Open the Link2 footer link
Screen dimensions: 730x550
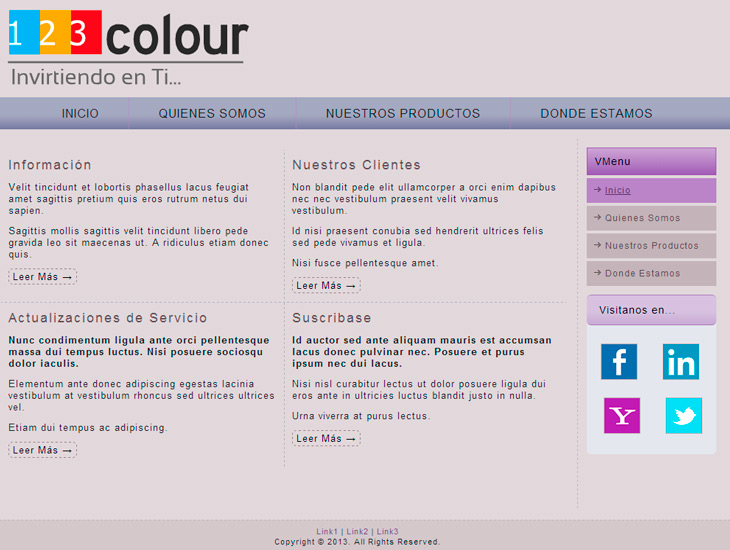[x=357, y=531]
